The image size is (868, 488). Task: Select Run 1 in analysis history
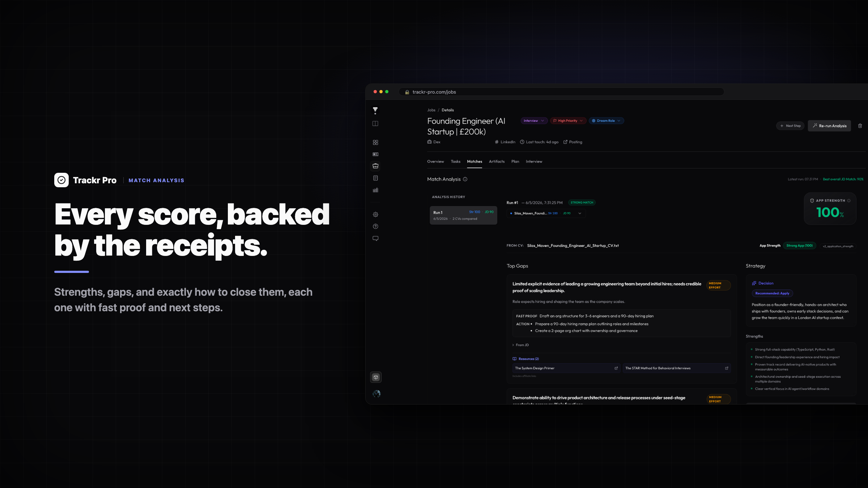(463, 215)
